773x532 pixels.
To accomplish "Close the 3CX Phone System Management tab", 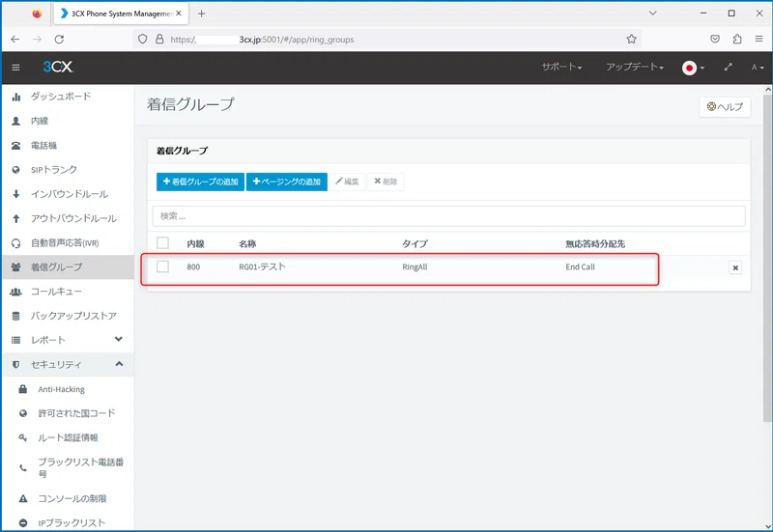I will point(179,14).
